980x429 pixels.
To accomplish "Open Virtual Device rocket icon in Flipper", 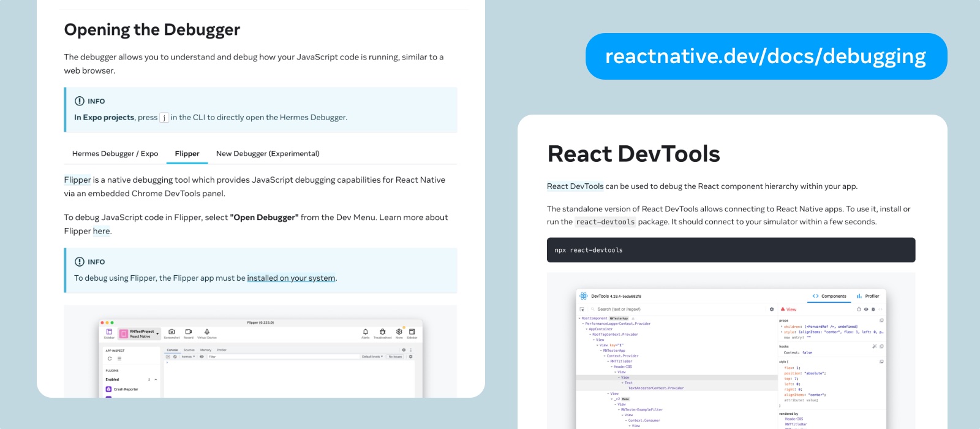I will click(207, 332).
